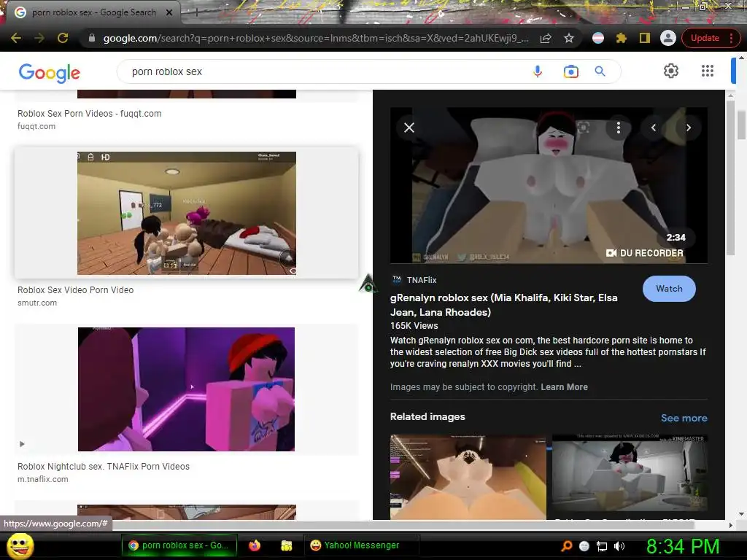Share this page using the share icon
Viewport: 747px width, 560px height.
coord(546,38)
